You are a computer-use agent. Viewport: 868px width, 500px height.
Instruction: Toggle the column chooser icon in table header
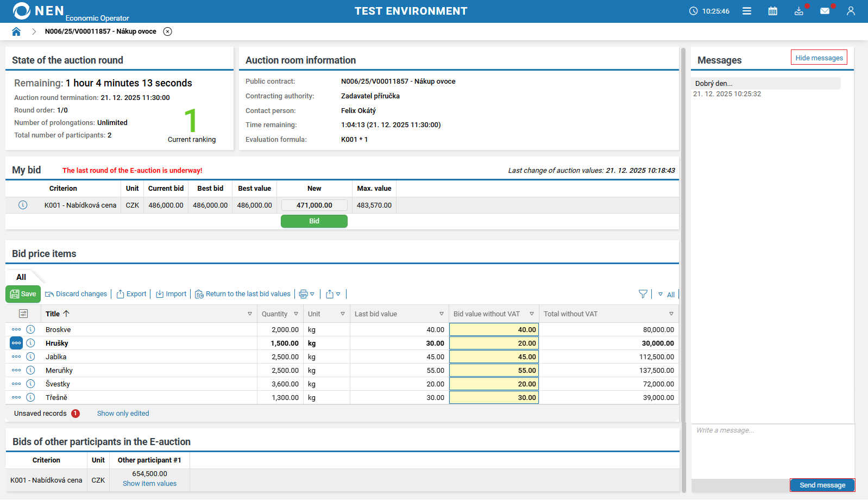[x=23, y=314]
